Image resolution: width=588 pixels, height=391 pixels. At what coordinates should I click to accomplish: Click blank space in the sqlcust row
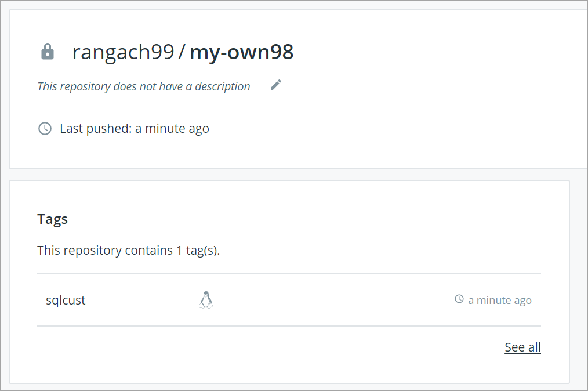coord(331,300)
